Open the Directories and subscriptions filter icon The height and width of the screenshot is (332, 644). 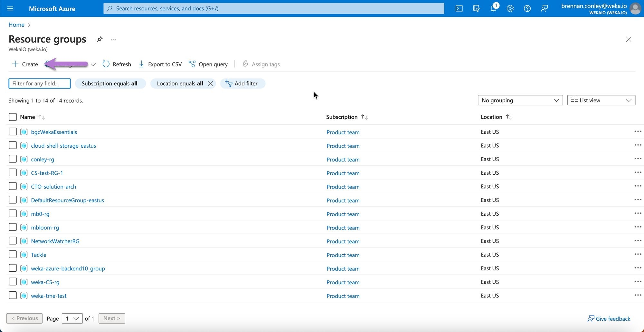[476, 9]
